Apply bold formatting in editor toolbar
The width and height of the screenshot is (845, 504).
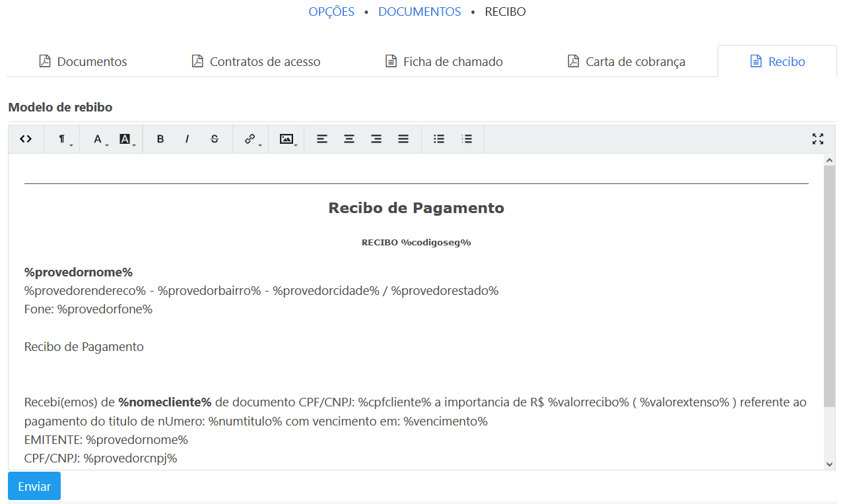[160, 139]
